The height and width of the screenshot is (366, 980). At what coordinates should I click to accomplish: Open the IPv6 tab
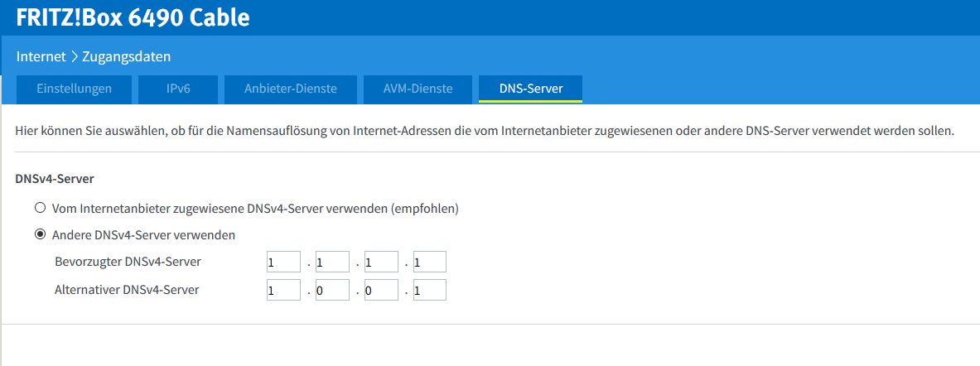178,89
